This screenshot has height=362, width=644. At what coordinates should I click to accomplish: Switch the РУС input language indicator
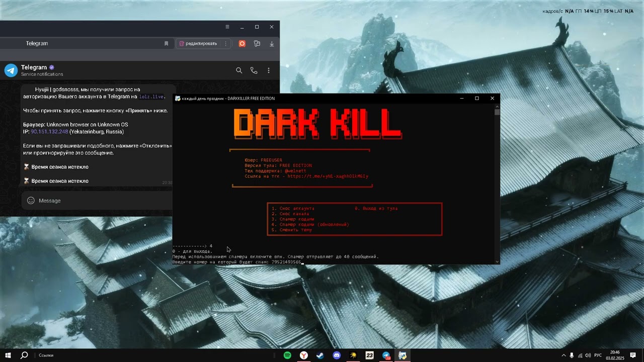coord(598,355)
